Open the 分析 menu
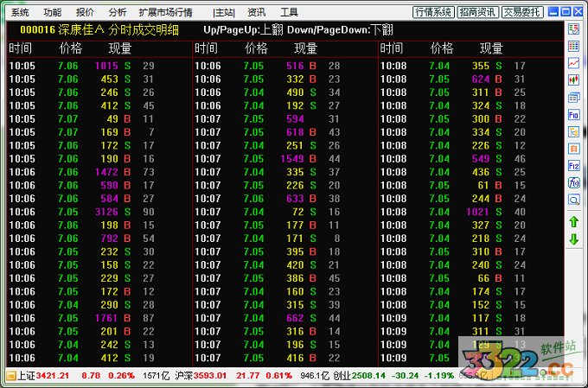The width and height of the screenshot is (588, 388). (117, 12)
